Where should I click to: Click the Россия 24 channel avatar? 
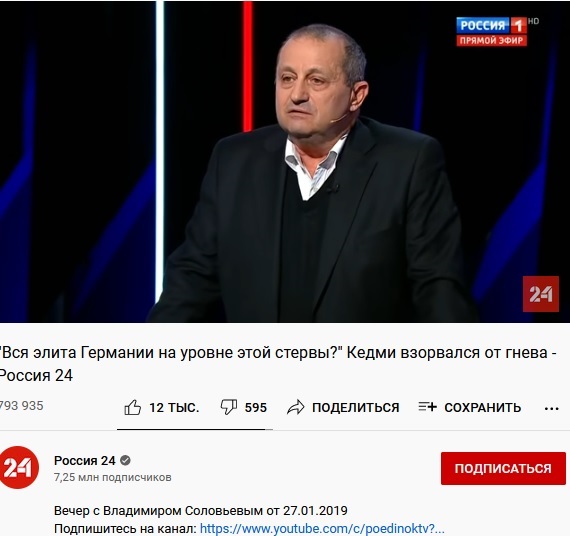19,468
